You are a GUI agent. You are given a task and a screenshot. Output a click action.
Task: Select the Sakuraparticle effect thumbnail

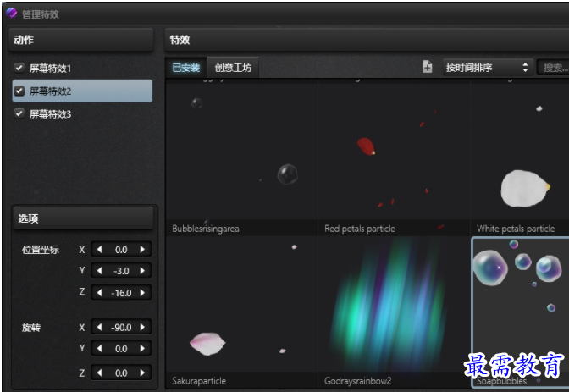[x=241, y=312]
